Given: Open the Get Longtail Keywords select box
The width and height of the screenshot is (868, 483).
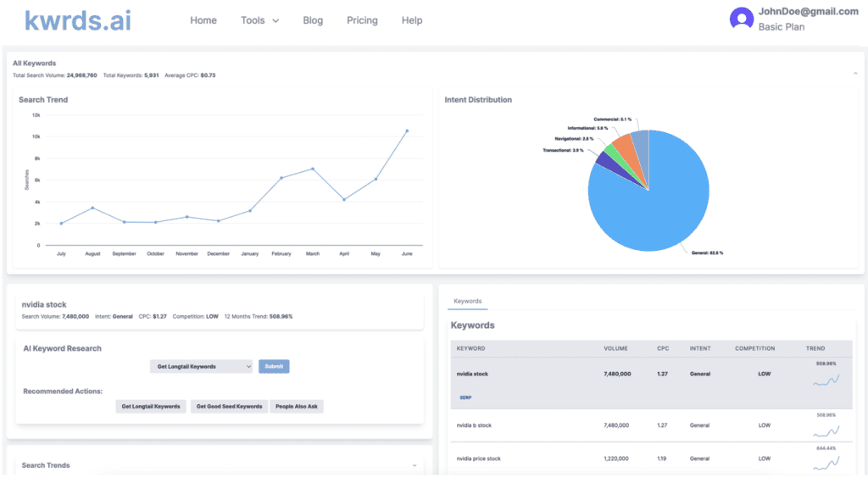Looking at the screenshot, I should (x=201, y=367).
